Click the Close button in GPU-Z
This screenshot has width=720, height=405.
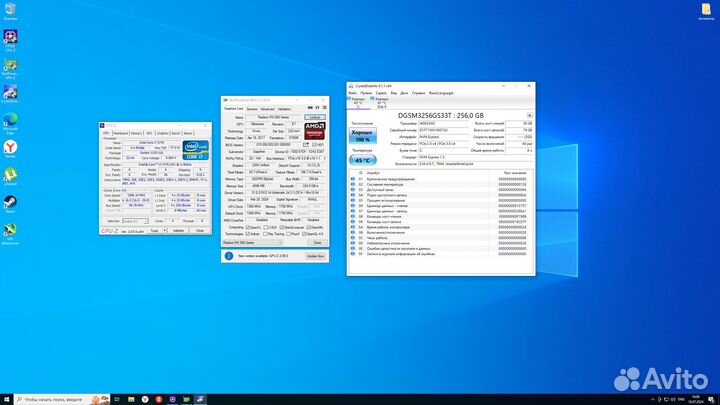(317, 242)
